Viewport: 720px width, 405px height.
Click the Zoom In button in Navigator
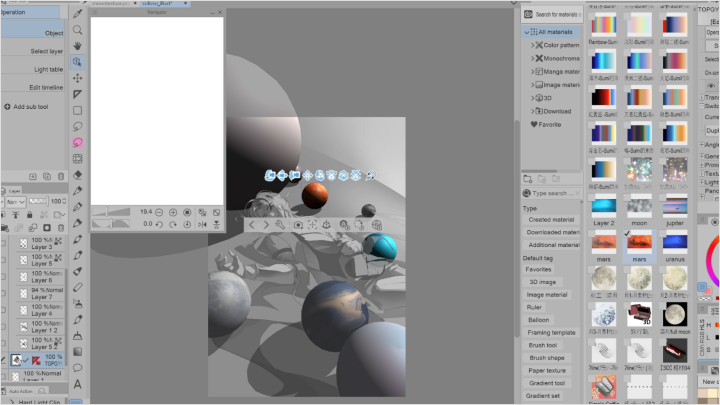coord(173,212)
